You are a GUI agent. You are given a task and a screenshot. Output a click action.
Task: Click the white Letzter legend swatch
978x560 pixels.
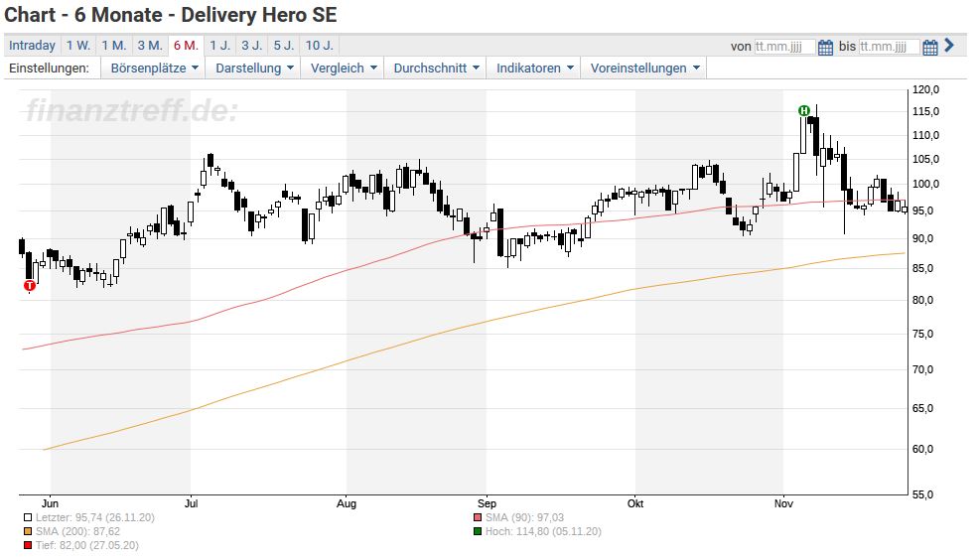28,517
